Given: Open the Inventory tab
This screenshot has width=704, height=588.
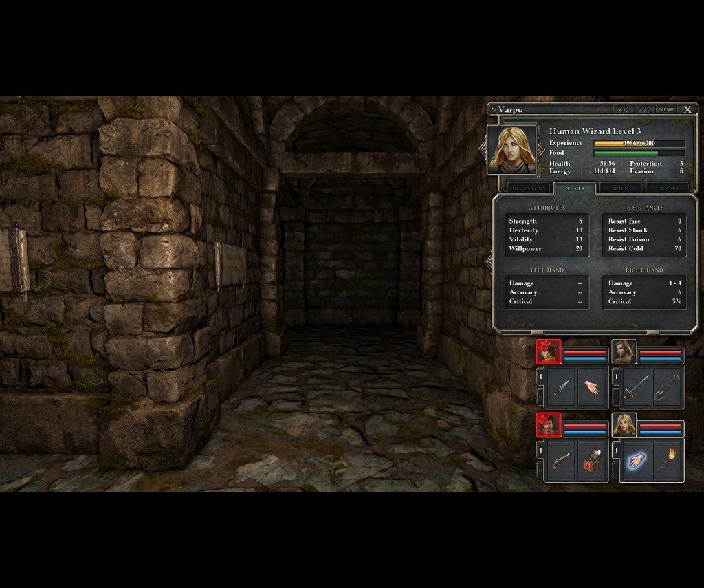Looking at the screenshot, I should point(529,188).
